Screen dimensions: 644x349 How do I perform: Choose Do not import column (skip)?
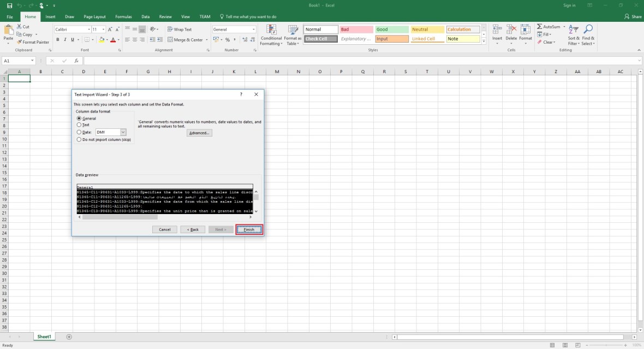(x=80, y=139)
